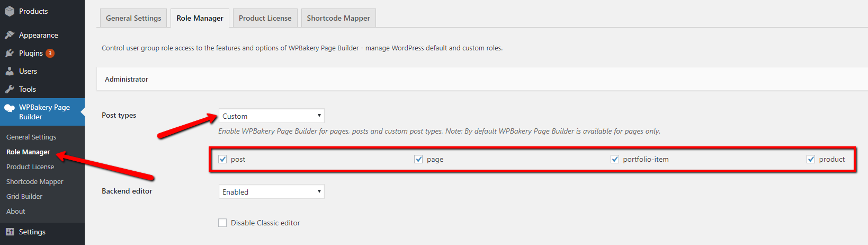The image size is (868, 245).
Task: Go to General Settings submenu link
Action: tap(31, 137)
